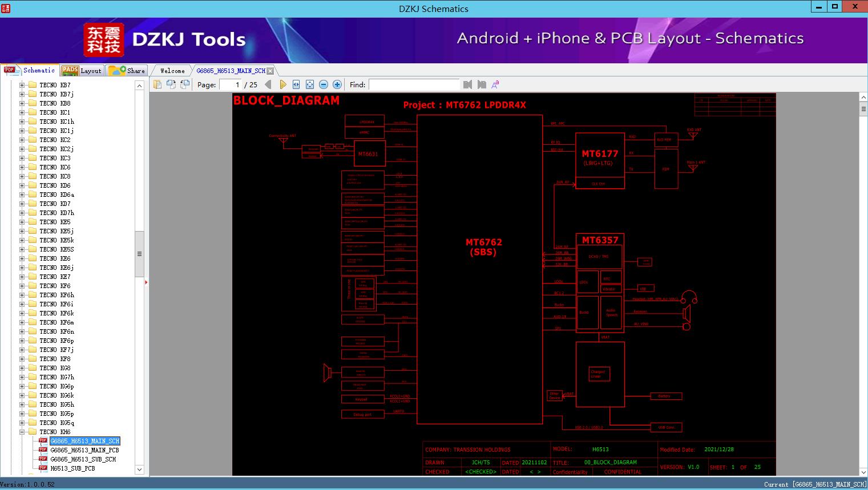Click the Version:1.0.0.52 status text
The width and height of the screenshot is (868, 490).
pyautogui.click(x=28, y=484)
